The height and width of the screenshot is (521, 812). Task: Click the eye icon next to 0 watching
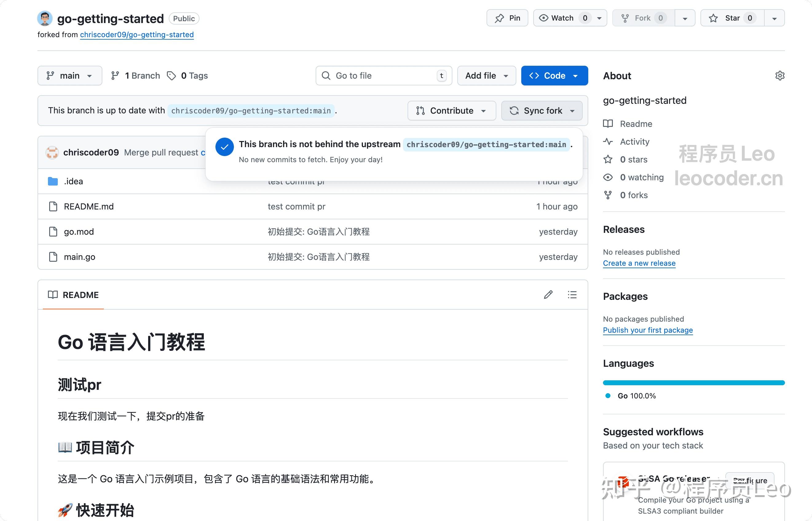coord(608,177)
